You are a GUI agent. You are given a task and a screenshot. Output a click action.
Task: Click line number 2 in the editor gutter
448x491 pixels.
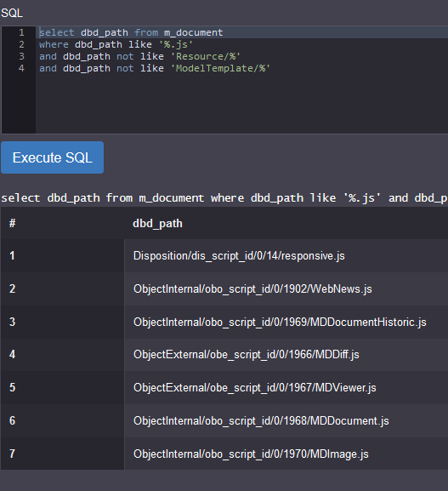[21, 44]
